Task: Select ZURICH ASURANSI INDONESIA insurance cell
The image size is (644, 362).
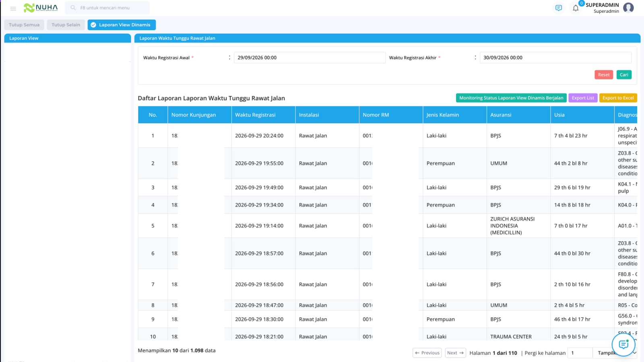Action: [x=519, y=226]
